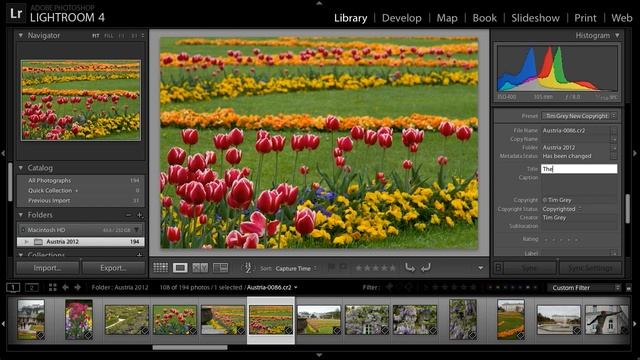
Task: Add a new collection with plus icon
Action: (x=140, y=255)
